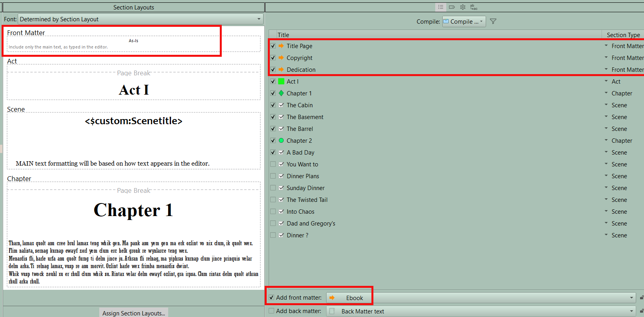Open the Metadata tag tab icon

(x=452, y=7)
